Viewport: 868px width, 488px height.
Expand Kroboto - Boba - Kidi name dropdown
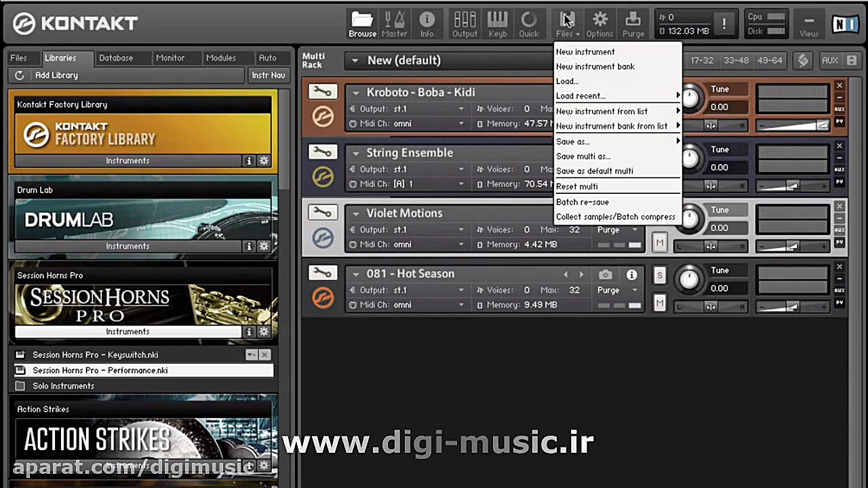[355, 93]
